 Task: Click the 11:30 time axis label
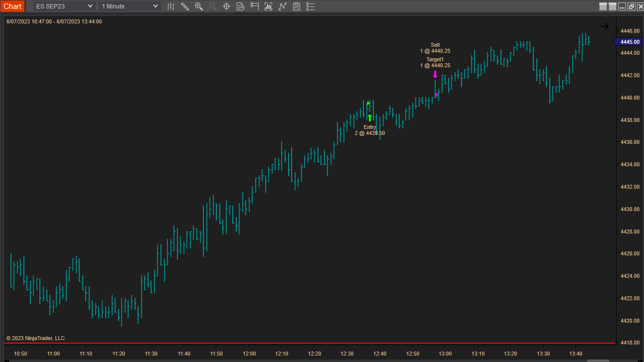pos(151,354)
